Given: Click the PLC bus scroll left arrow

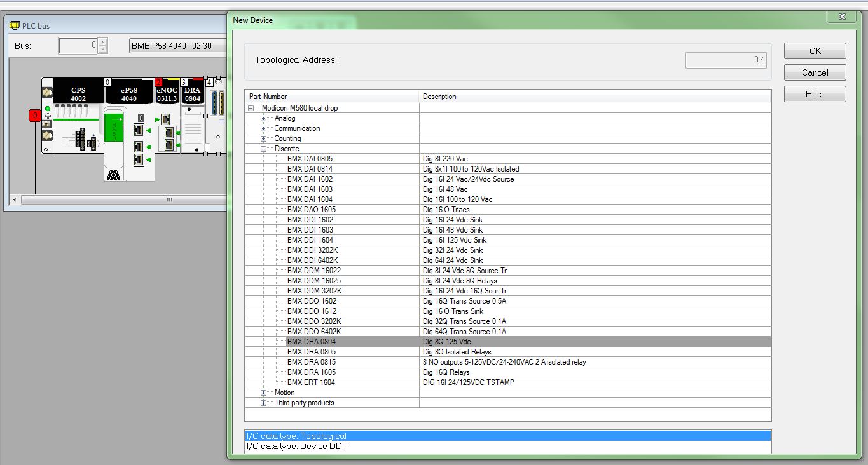Looking at the screenshot, I should click(x=16, y=199).
